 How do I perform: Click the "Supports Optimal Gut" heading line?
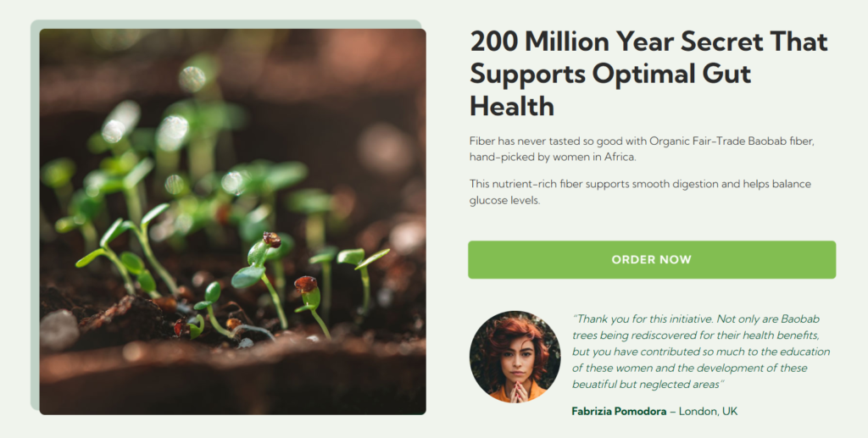pyautogui.click(x=610, y=74)
